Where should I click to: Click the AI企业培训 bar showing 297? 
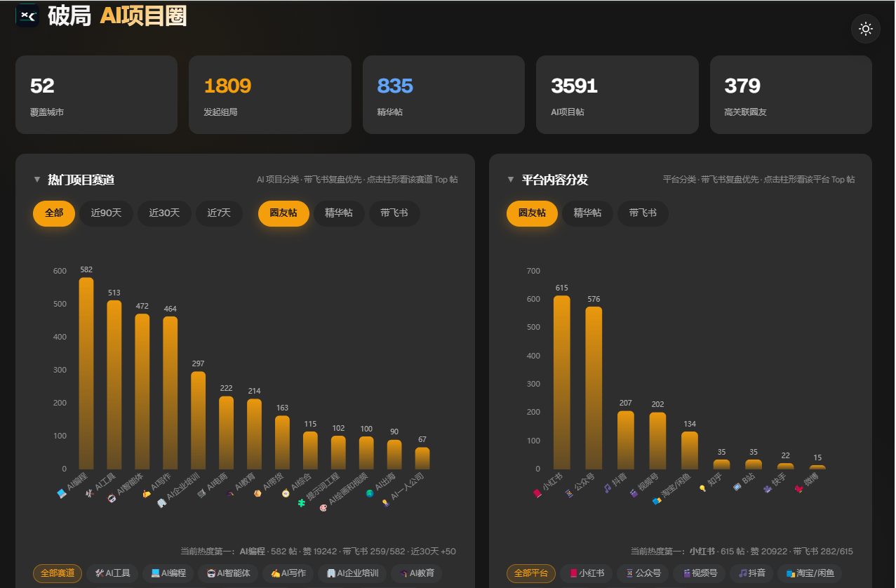199,420
